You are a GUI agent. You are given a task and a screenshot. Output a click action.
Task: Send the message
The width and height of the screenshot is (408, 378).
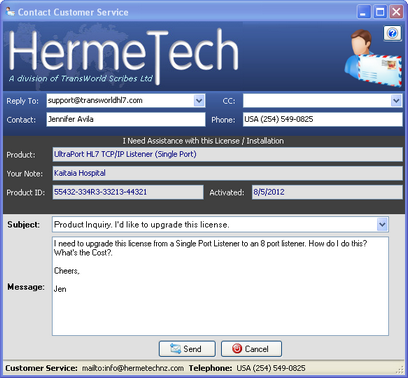click(187, 349)
